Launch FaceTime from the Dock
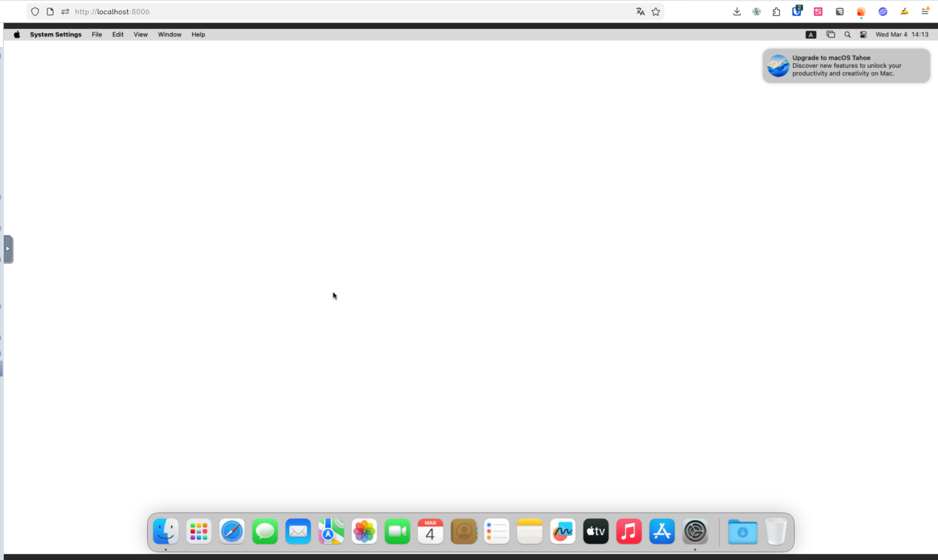The height and width of the screenshot is (560, 938). pos(397,531)
